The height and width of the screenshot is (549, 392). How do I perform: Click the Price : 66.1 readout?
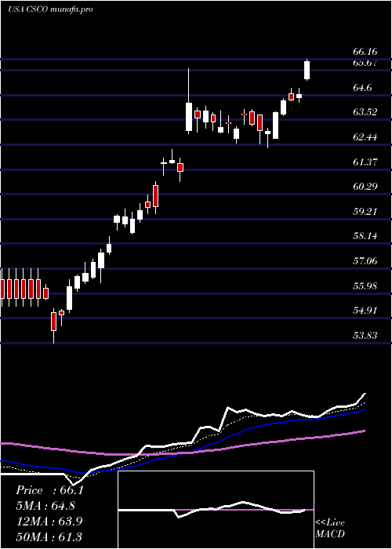tap(49, 490)
